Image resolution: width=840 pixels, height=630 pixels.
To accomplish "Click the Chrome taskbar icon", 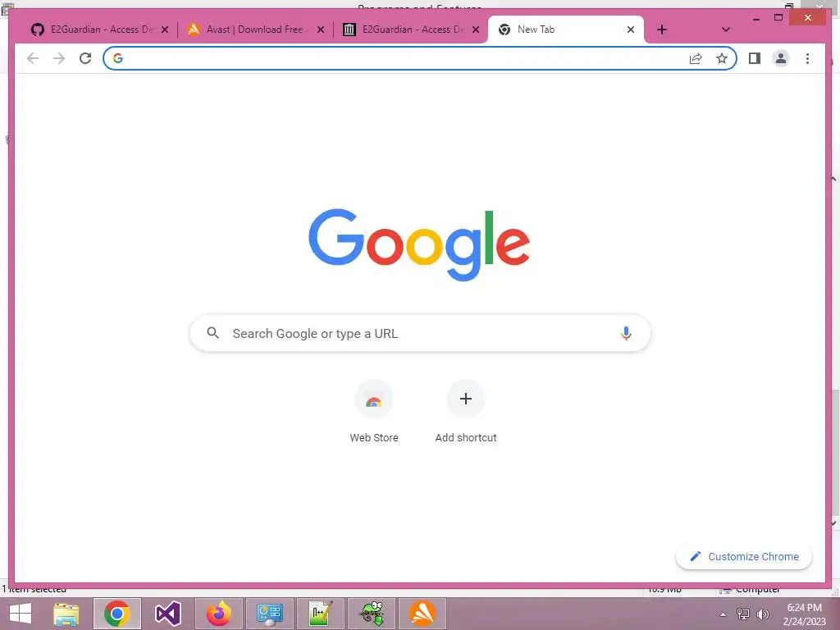I will [116, 614].
